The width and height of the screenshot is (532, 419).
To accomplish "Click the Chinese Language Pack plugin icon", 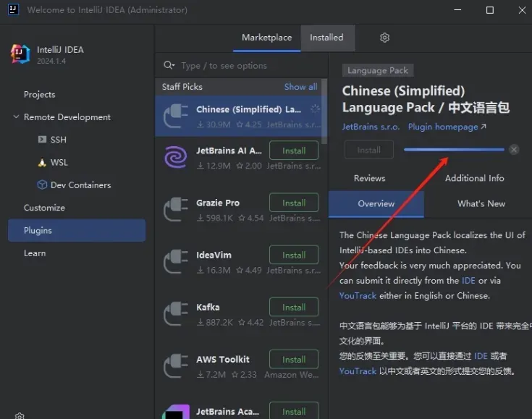I will (x=176, y=116).
